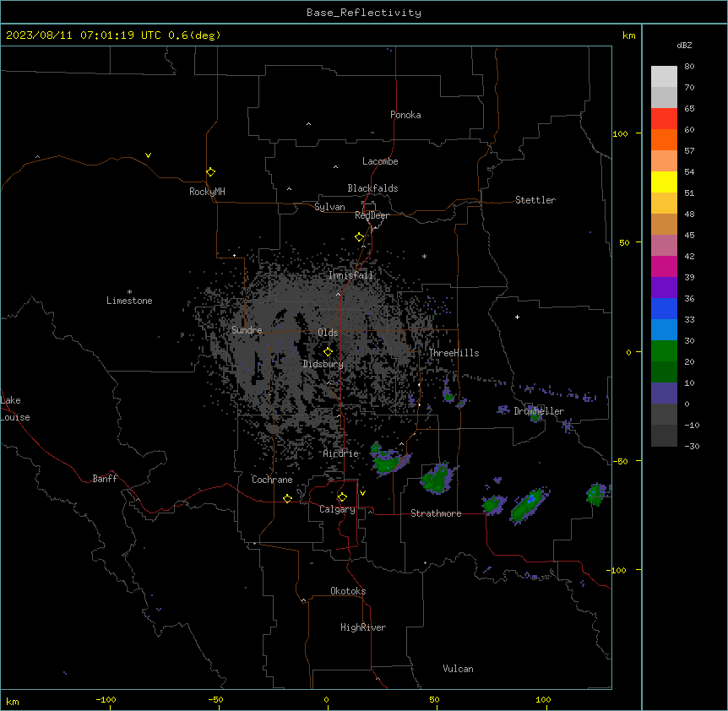The width and height of the screenshot is (728, 711).
Task: Pick the yellow swatch between 54 and 51 dBZ
Action: point(664,182)
